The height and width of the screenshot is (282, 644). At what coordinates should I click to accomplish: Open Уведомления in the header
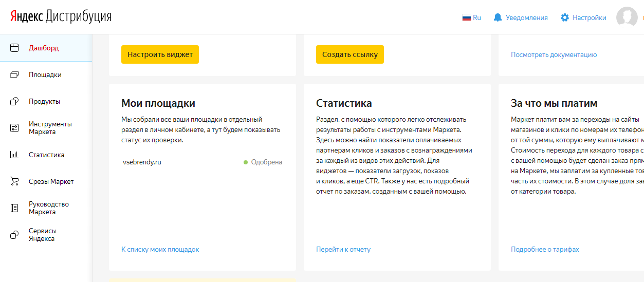pos(527,17)
